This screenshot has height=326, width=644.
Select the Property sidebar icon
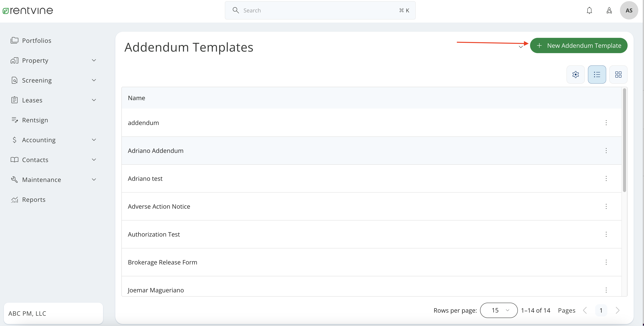tap(15, 60)
